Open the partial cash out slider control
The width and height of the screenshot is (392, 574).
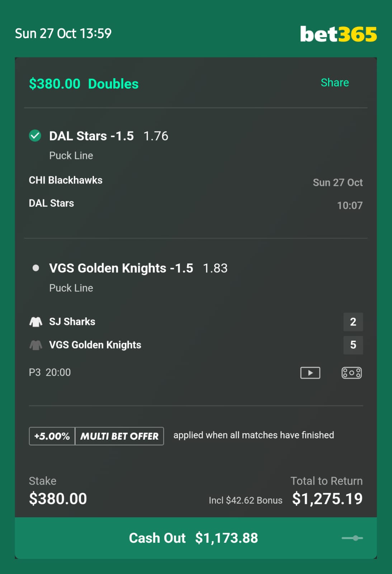pyautogui.click(x=352, y=538)
